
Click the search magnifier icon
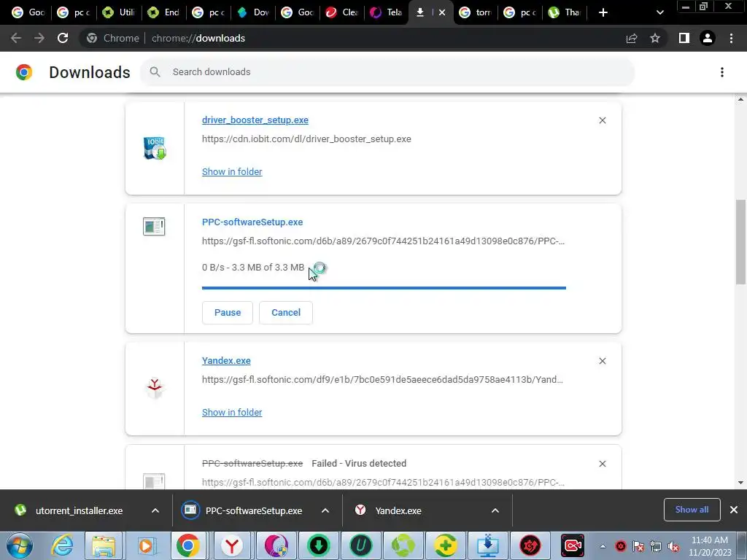click(x=155, y=72)
